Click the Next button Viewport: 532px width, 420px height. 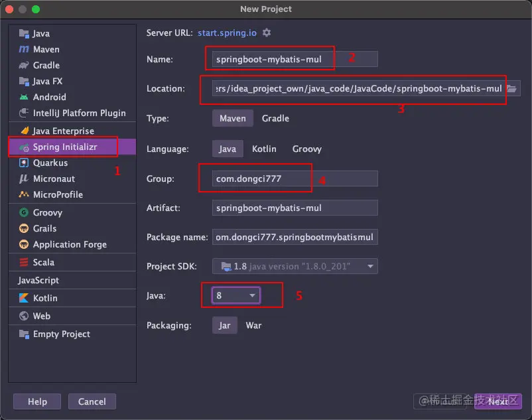[498, 401]
